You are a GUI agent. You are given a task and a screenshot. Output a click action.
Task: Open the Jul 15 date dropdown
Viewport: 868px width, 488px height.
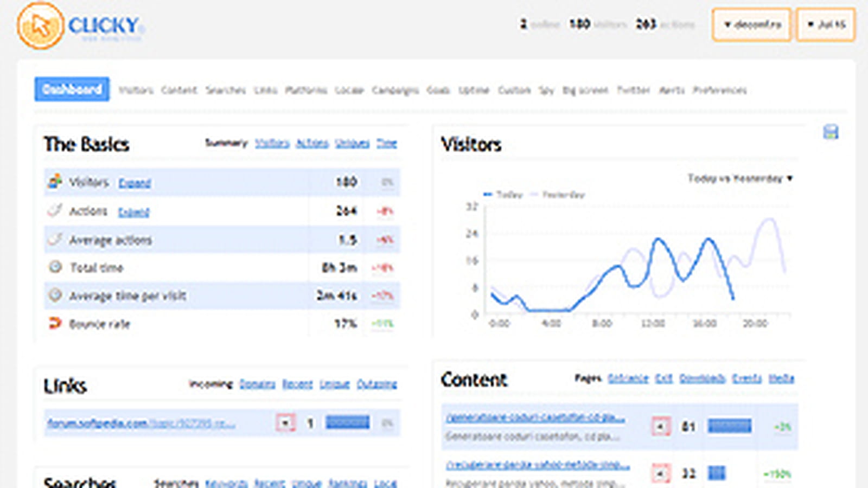(x=825, y=24)
